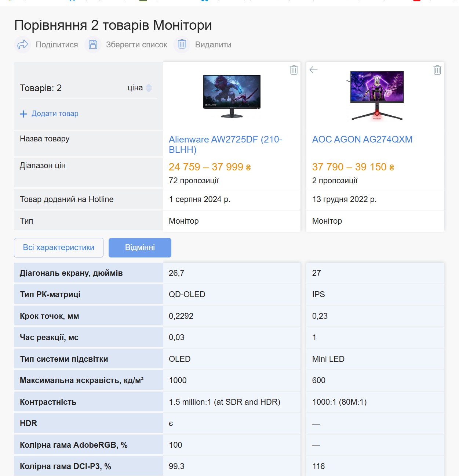
Task: Click the 1.5 million:1 contrast value
Action: click(x=225, y=402)
